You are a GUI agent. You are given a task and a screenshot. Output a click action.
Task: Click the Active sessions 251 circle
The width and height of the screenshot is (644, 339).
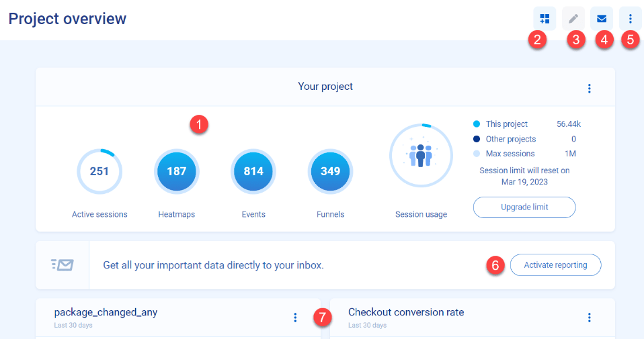99,171
